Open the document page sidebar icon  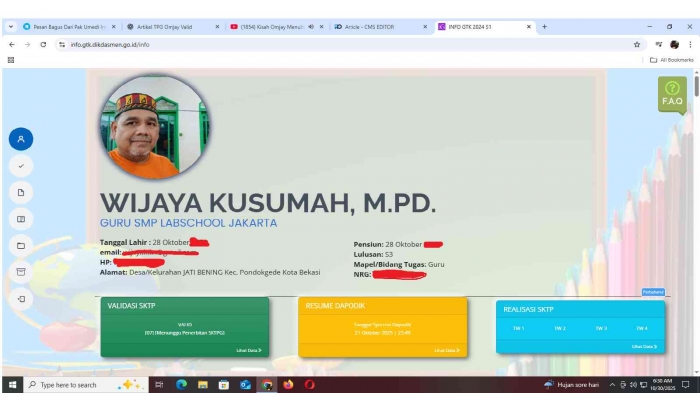[x=21, y=192]
